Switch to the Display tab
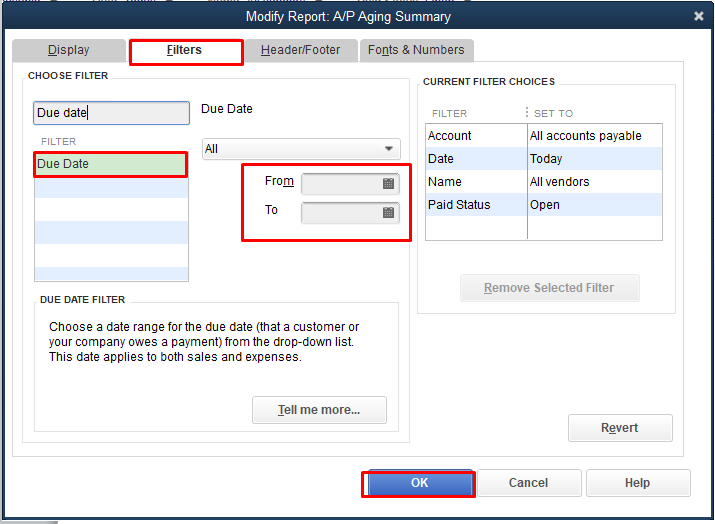This screenshot has width=715, height=524. click(x=69, y=50)
